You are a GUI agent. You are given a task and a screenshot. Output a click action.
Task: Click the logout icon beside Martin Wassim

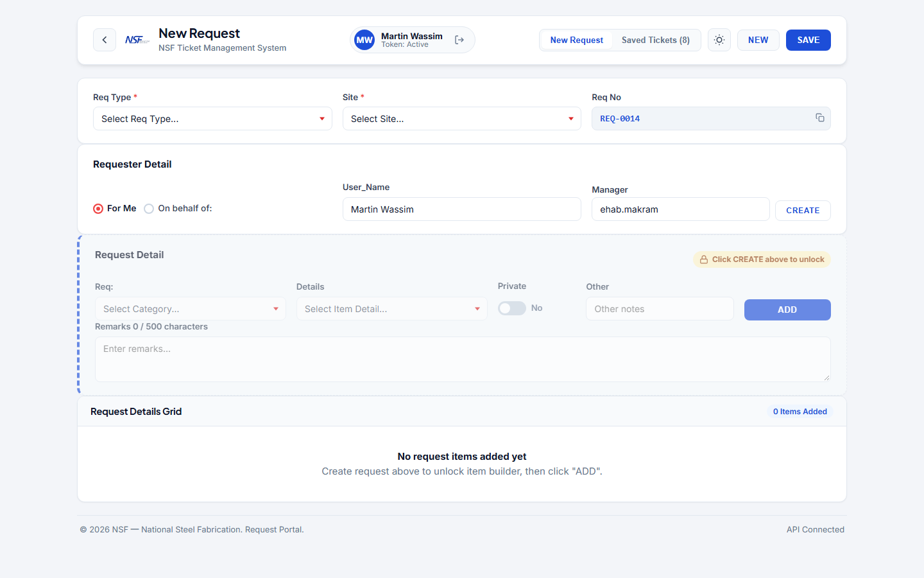tap(459, 40)
